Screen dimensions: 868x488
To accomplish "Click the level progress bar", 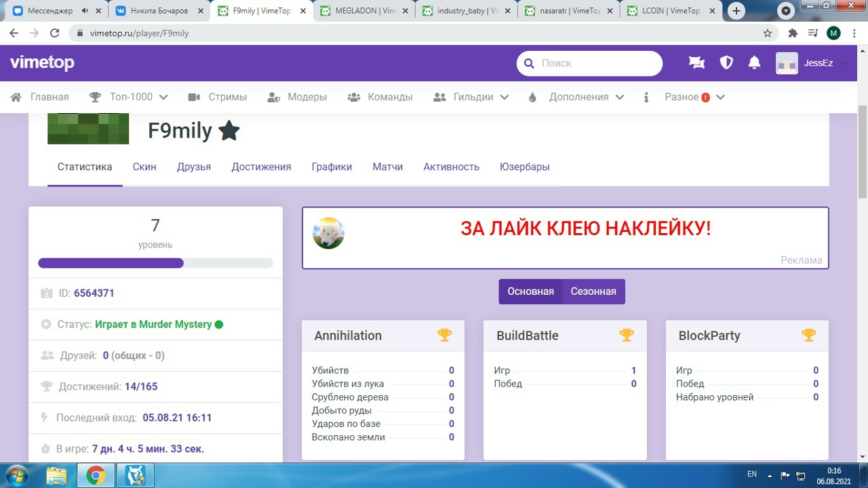I will pos(155,263).
